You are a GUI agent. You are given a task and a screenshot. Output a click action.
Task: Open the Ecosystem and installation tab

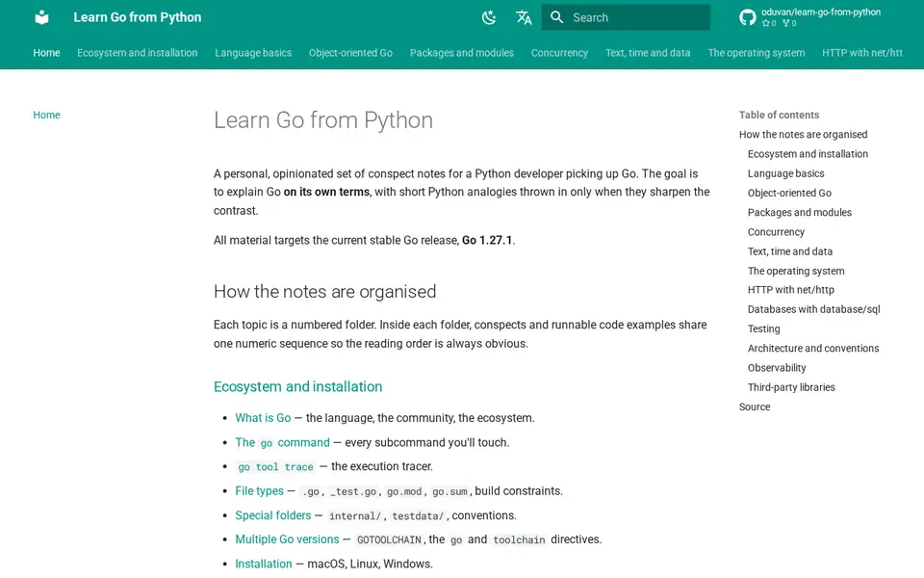tap(138, 53)
